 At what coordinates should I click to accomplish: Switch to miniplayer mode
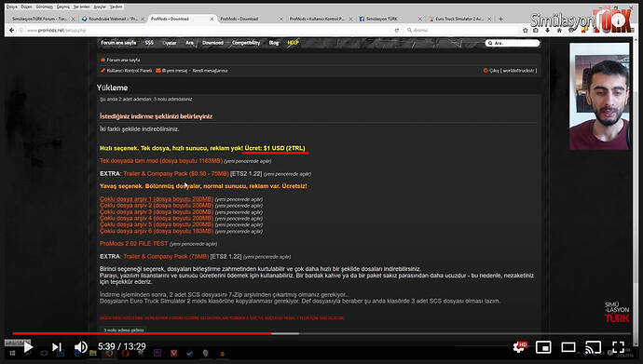coord(543,347)
